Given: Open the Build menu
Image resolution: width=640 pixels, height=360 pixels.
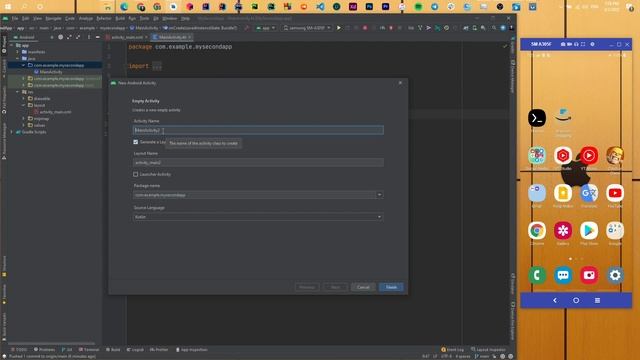Looking at the screenshot, I should [x=120, y=18].
